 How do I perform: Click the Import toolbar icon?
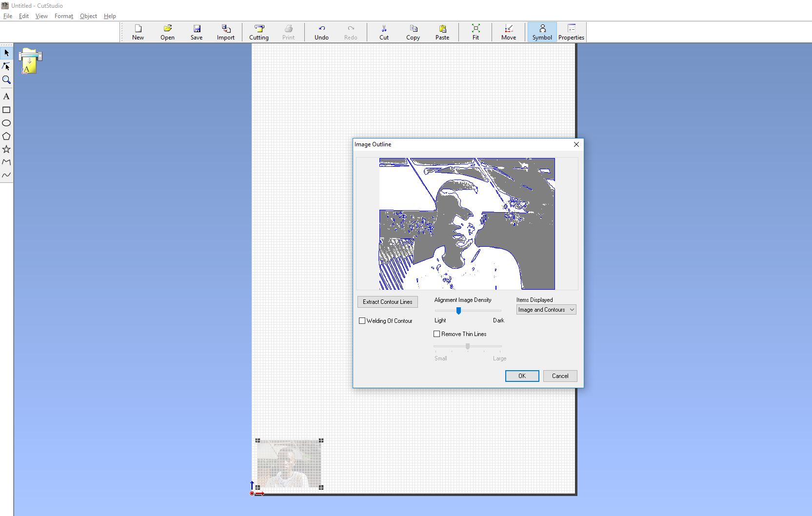[x=226, y=32]
